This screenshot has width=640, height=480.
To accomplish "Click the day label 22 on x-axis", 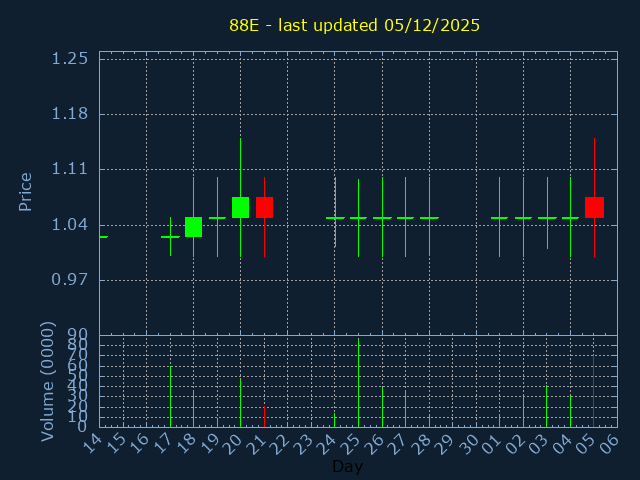I will pyautogui.click(x=280, y=444).
